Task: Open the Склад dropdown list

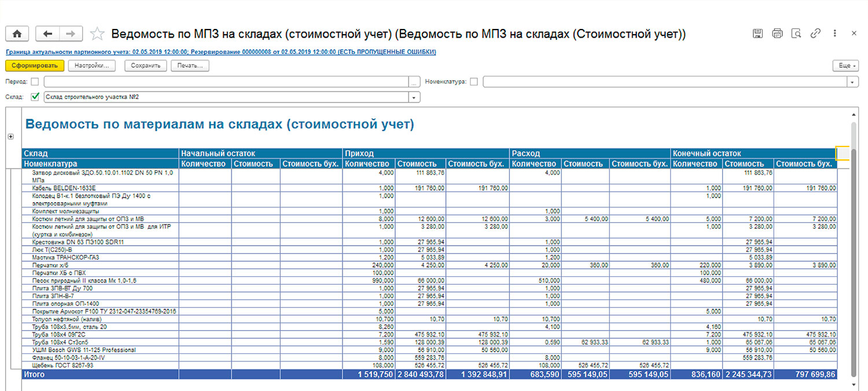Action: [414, 97]
